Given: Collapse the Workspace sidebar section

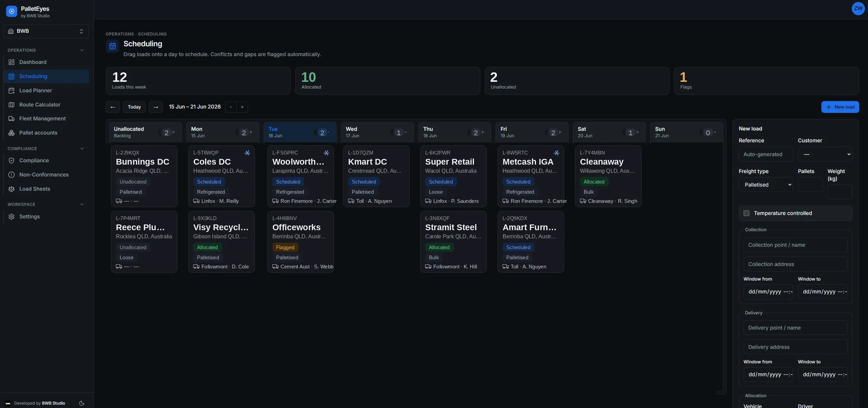Looking at the screenshot, I should click(x=82, y=204).
